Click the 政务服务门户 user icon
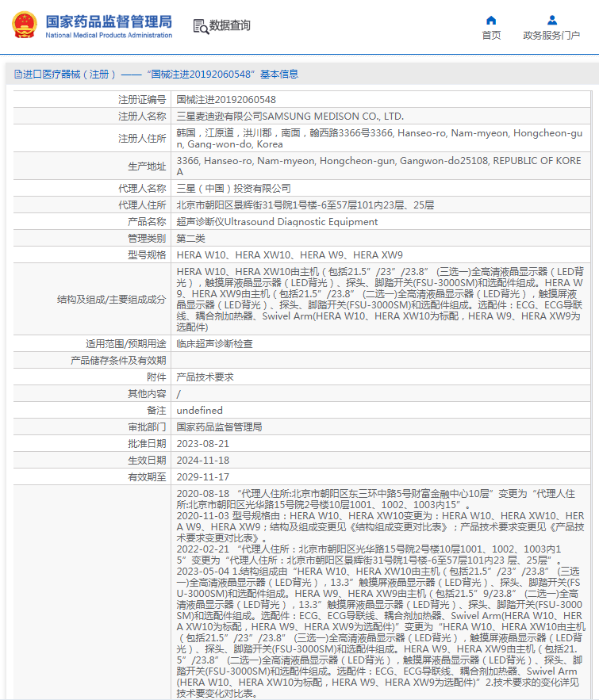Screen dimensions: 599x700 point(552,21)
